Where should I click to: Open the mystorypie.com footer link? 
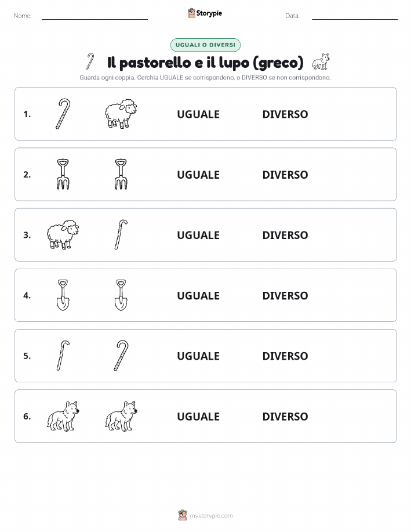(x=205, y=515)
